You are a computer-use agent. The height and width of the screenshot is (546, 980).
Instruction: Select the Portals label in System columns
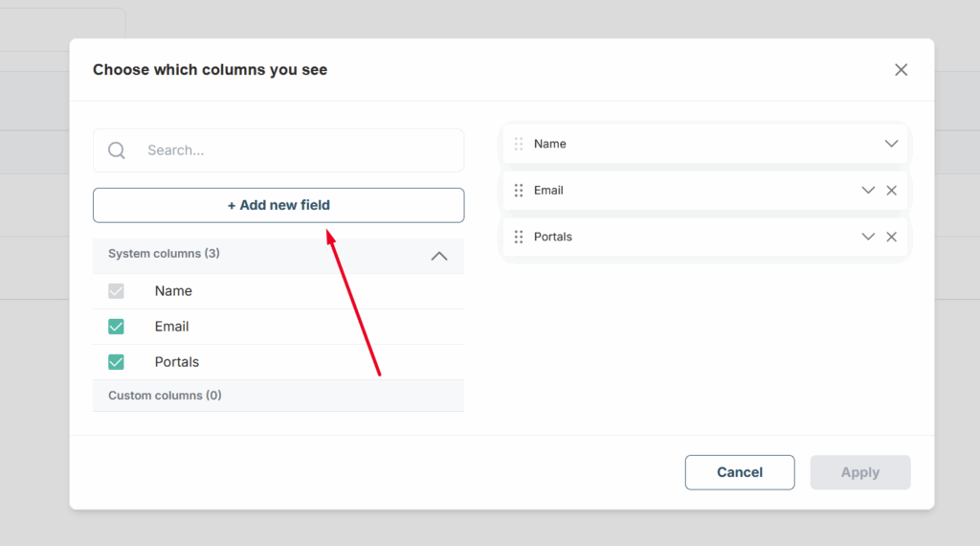[x=177, y=362]
